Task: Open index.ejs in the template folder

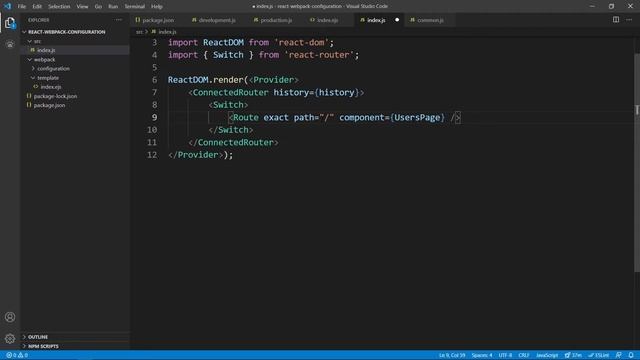Action: click(76, 87)
